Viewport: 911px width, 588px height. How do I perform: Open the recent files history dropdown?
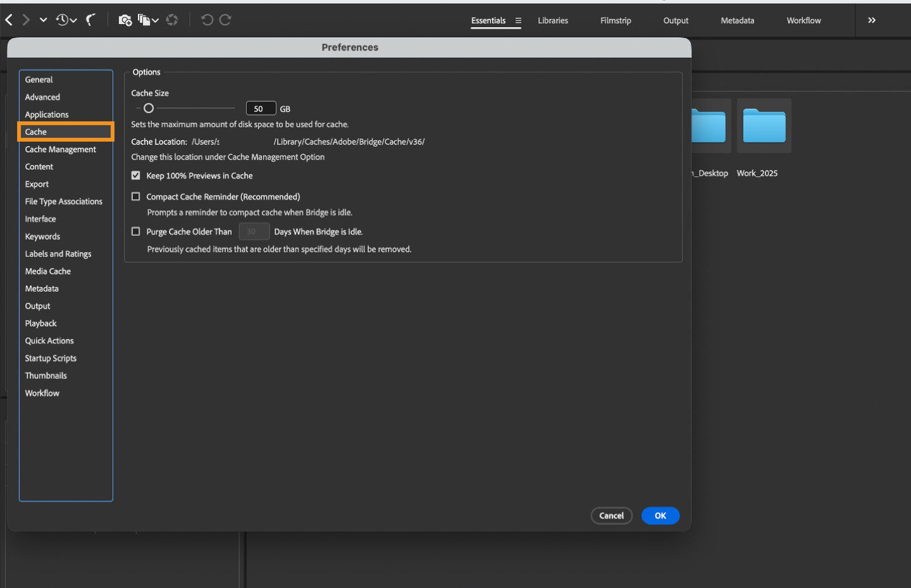(x=62, y=20)
